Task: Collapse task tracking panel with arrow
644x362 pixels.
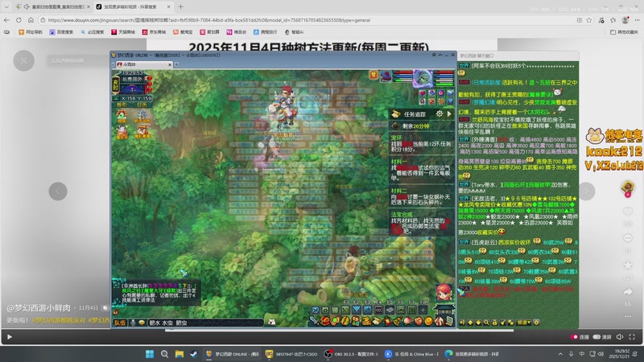Action: click(449, 113)
